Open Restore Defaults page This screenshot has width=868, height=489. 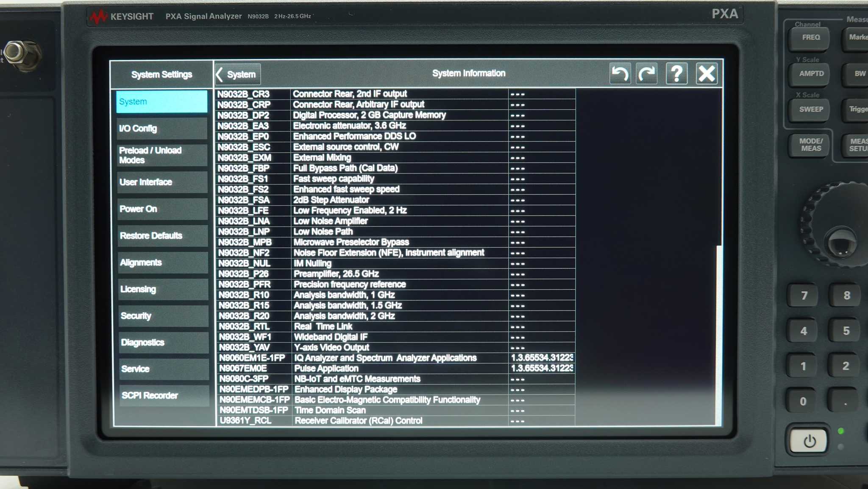(x=163, y=235)
